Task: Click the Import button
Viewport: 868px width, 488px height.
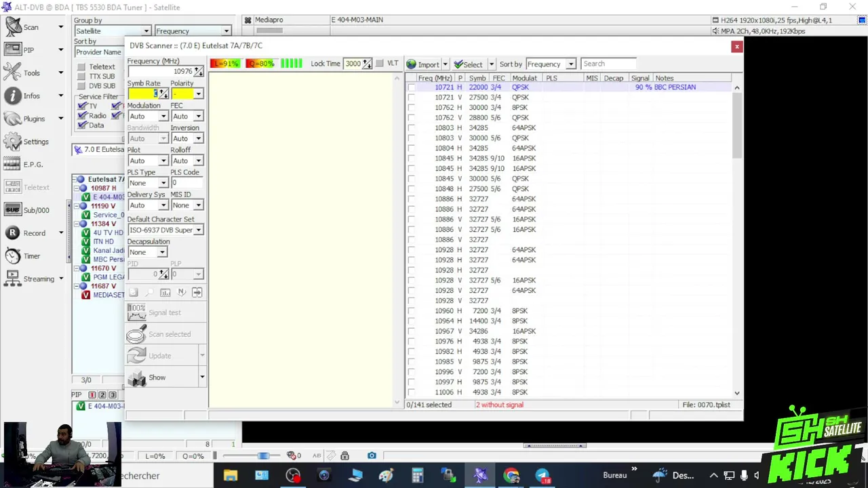Action: (422, 64)
